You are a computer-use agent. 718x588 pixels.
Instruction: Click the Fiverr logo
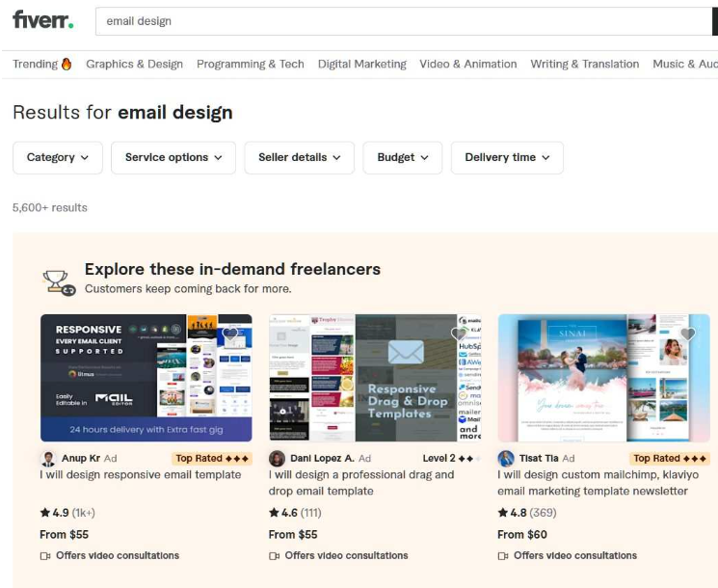(x=43, y=19)
